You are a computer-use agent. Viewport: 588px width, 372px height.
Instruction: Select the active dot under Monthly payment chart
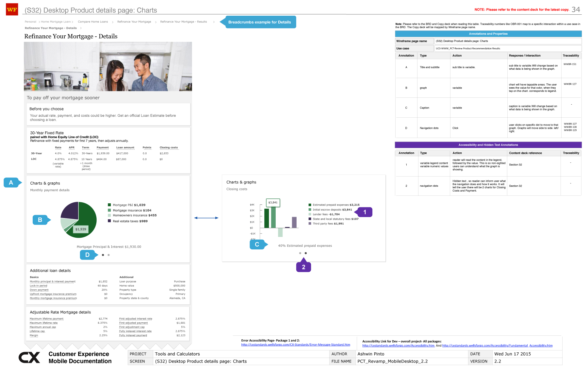tap(103, 255)
